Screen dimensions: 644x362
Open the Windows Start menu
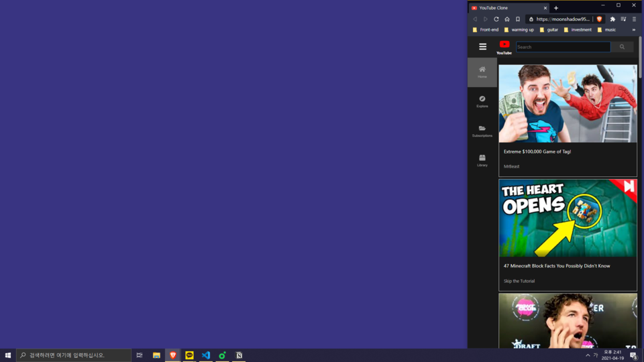(x=8, y=355)
